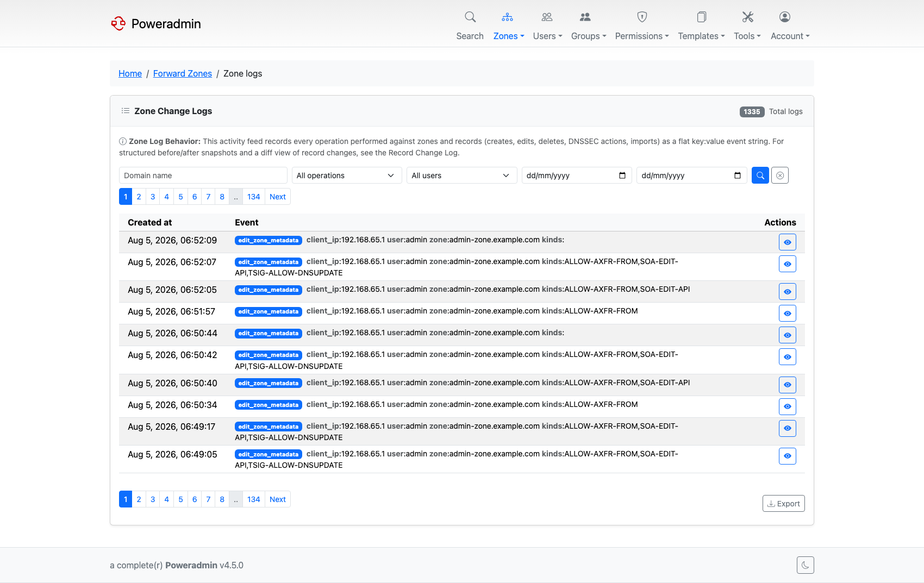Go to page 8 in bottom pagination
The width and height of the screenshot is (924, 583).
pos(222,499)
